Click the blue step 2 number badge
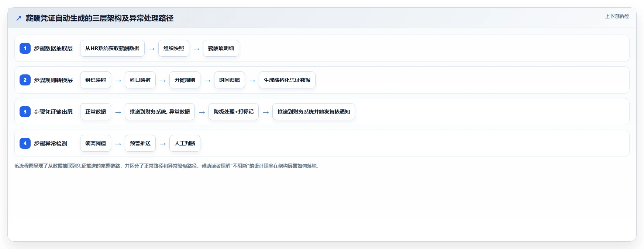Image resolution: width=644 pixels, height=249 pixels. click(x=25, y=80)
